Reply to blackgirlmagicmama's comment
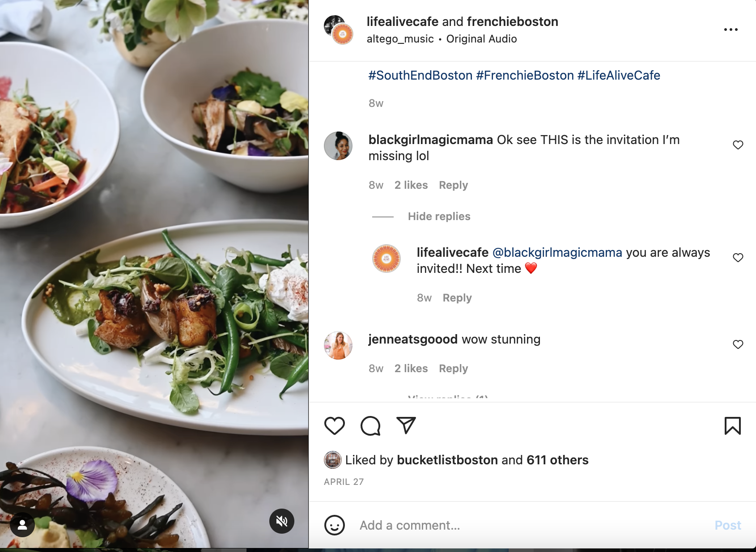This screenshot has height=552, width=756. (453, 185)
